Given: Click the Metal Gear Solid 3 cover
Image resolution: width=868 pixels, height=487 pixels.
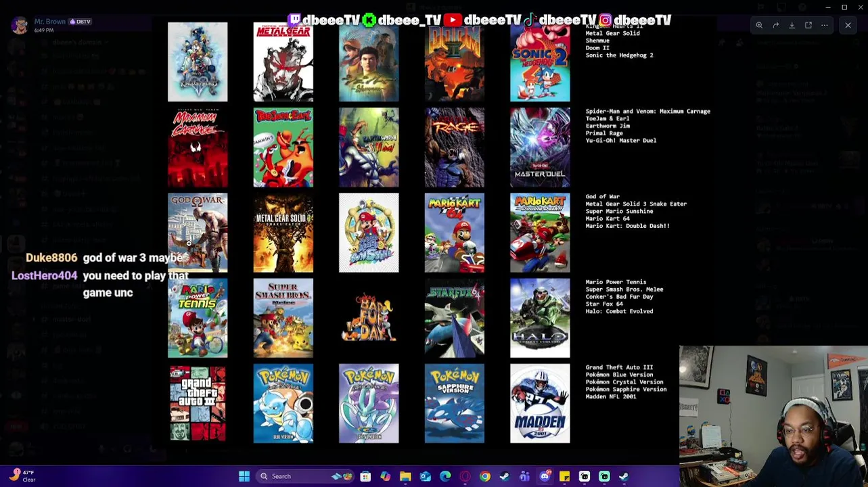Looking at the screenshot, I should tap(283, 233).
